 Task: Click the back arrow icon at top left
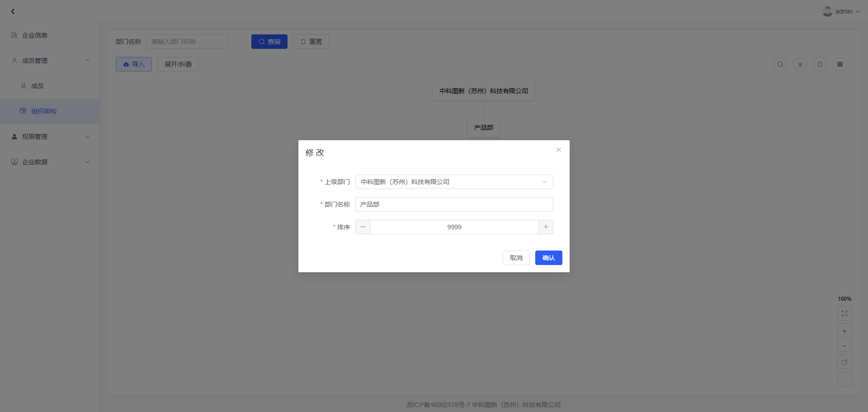click(13, 11)
